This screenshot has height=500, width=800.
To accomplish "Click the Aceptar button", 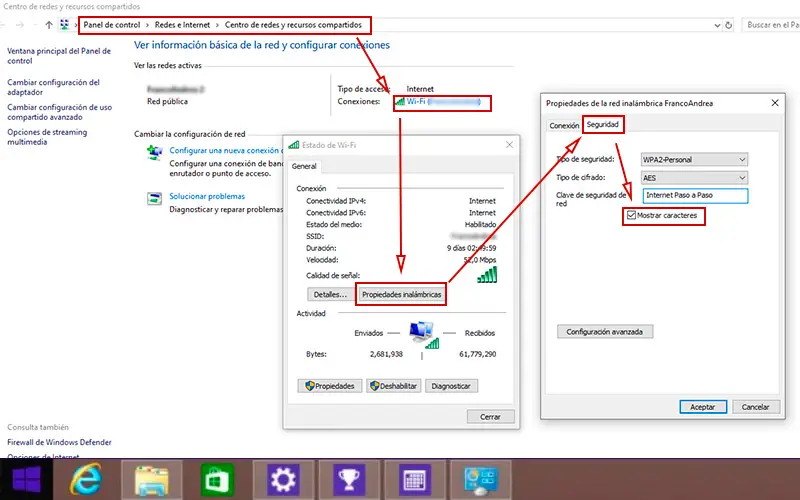I will coord(703,407).
